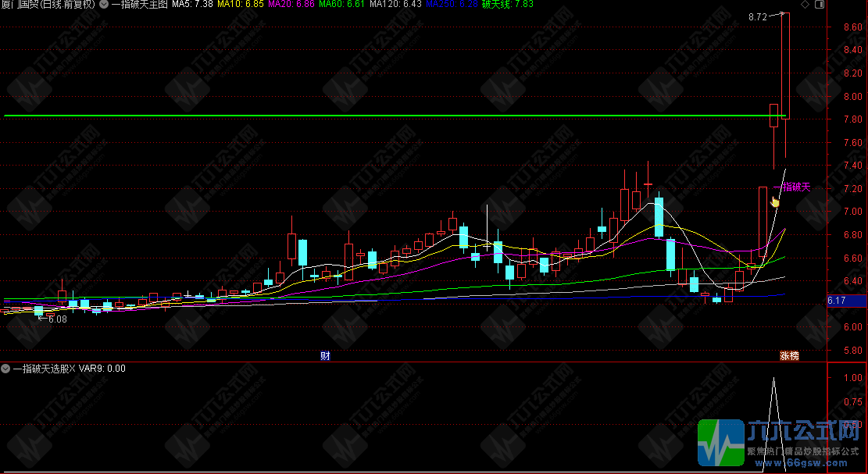The width and height of the screenshot is (868, 474).
Task: Click the blue MA250: 6.28 legend
Action: click(x=451, y=5)
